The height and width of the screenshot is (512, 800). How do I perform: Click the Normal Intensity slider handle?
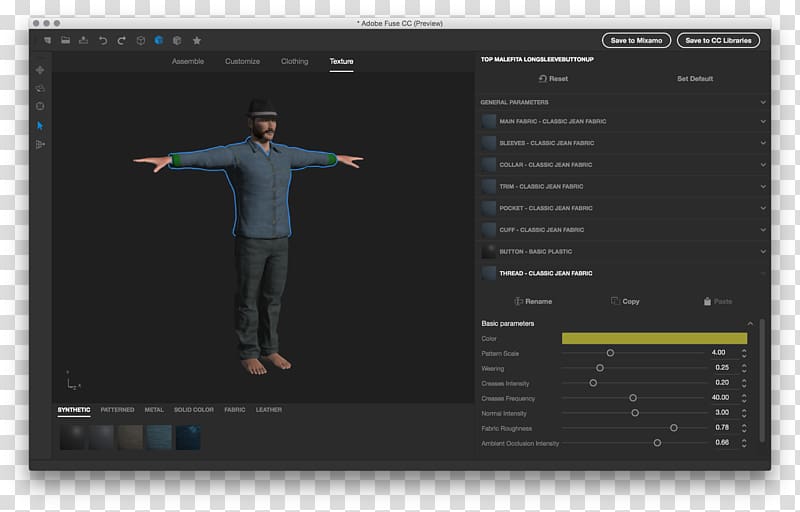click(635, 413)
